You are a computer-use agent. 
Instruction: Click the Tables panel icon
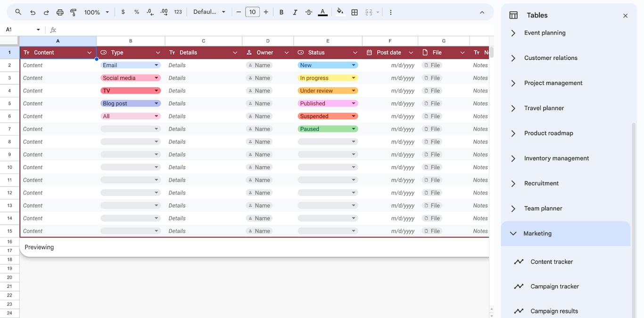click(x=513, y=16)
